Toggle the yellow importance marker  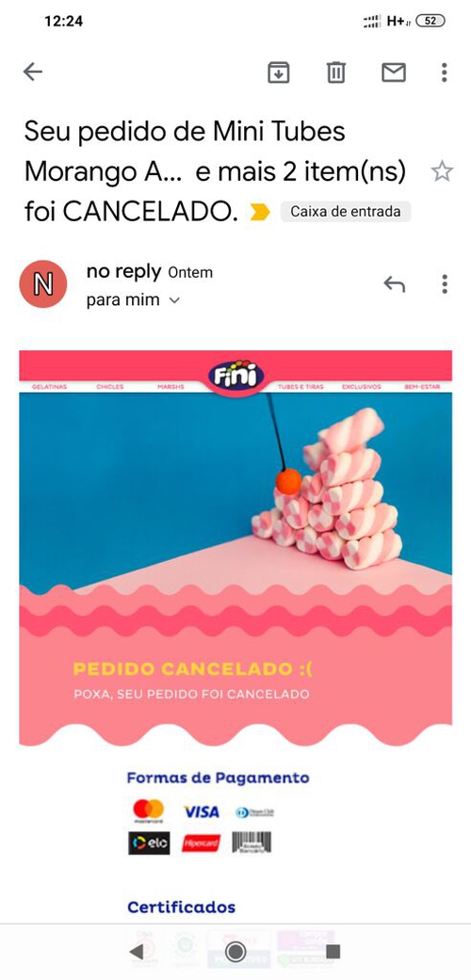[x=260, y=213]
